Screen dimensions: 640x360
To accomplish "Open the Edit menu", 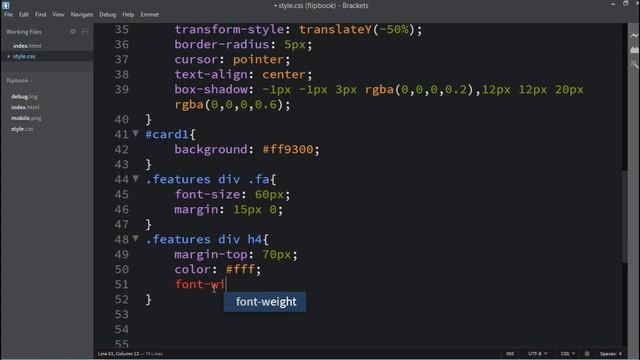I will click(x=24, y=14).
